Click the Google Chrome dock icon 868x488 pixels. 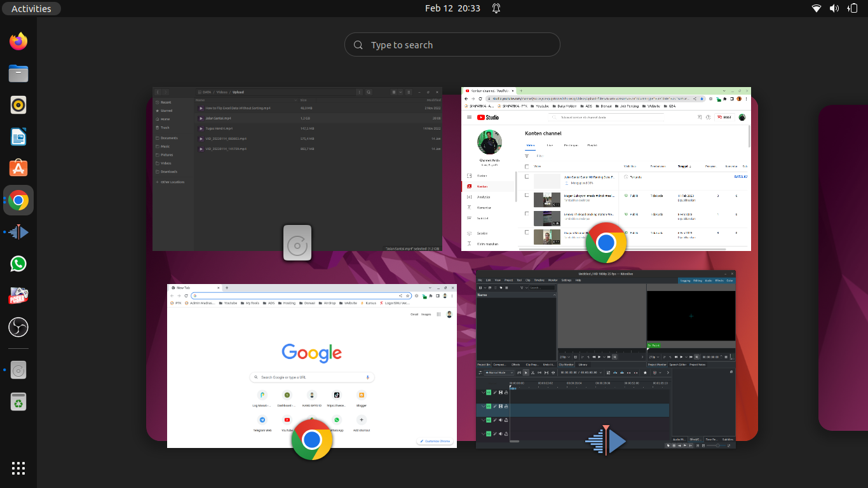point(18,201)
